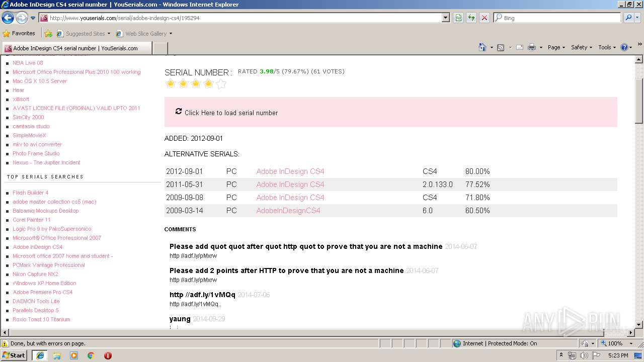Select the Adobe InDesign CS4 tab

(x=76, y=48)
